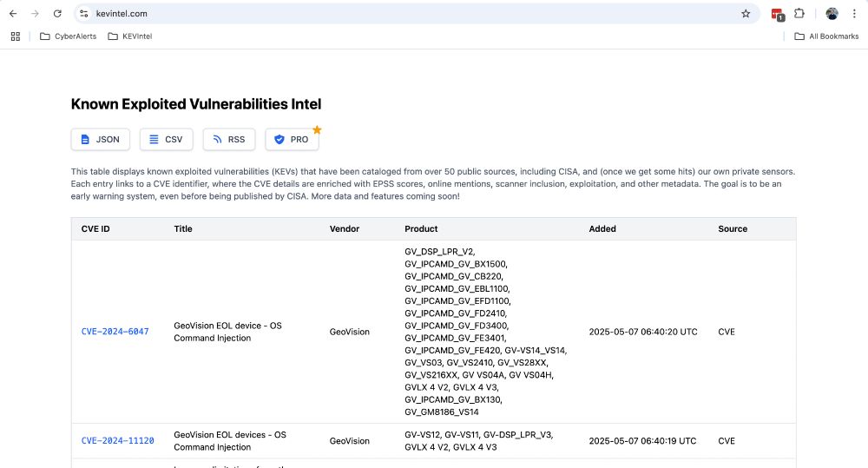Reload the kevintel.com page

(x=57, y=14)
